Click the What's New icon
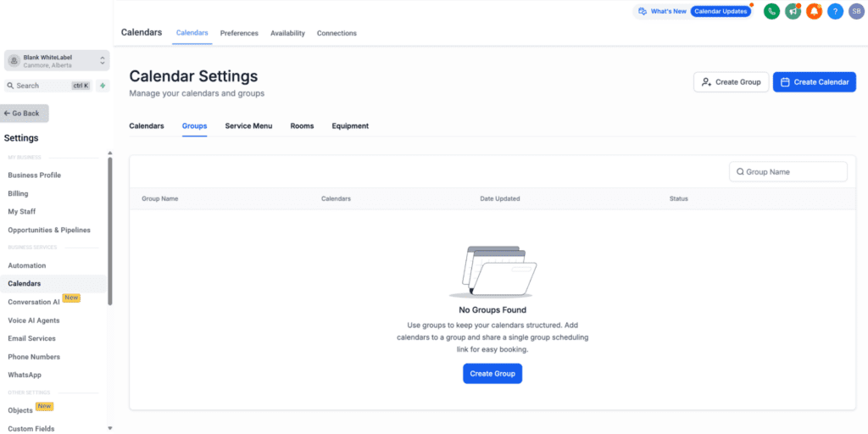The height and width of the screenshot is (434, 868). point(643,11)
